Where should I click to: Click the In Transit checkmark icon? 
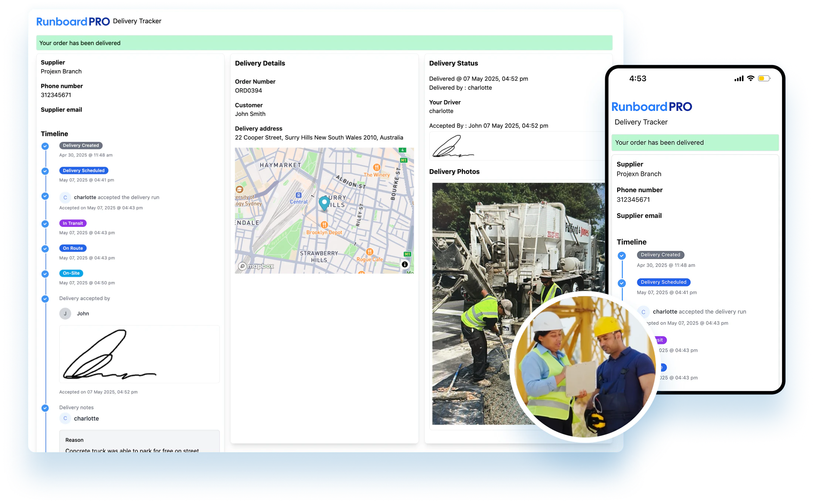click(45, 224)
